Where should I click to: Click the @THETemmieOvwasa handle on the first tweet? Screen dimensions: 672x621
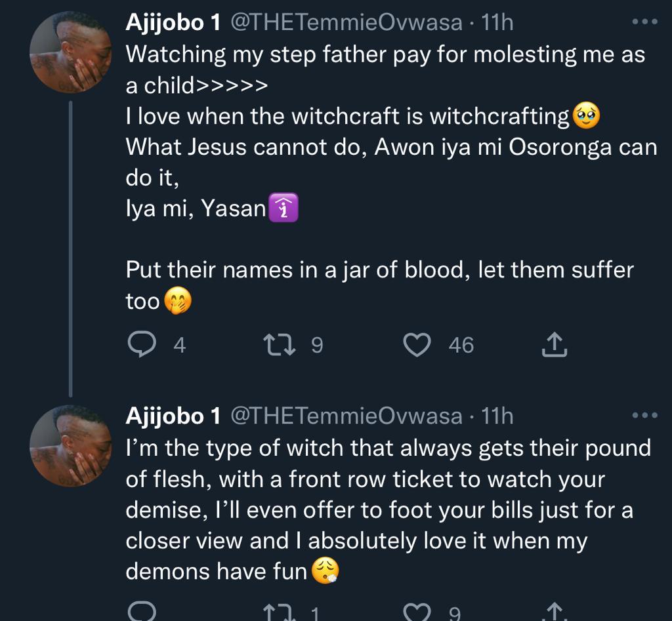click(x=347, y=23)
